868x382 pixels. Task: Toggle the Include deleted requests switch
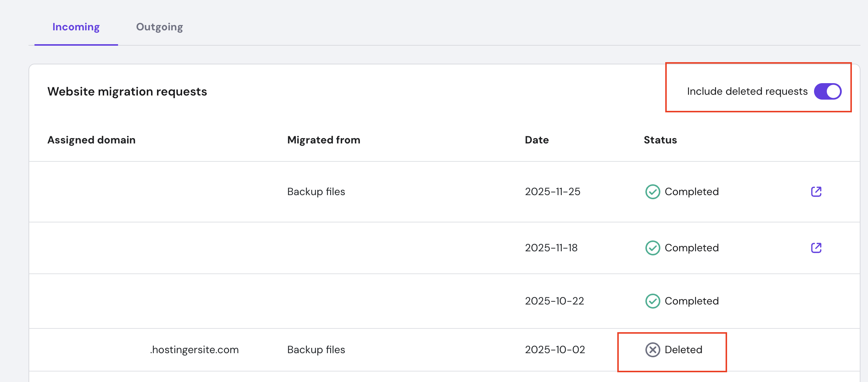tap(828, 91)
